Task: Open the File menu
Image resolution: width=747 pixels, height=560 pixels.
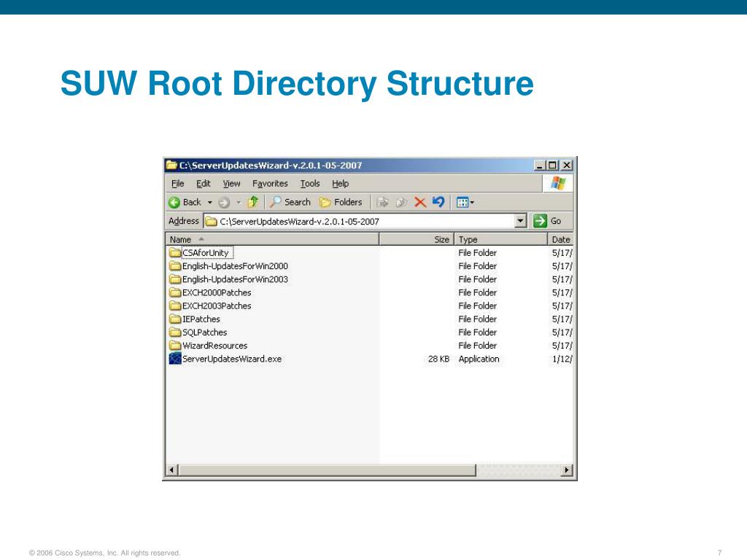Action: [178, 183]
